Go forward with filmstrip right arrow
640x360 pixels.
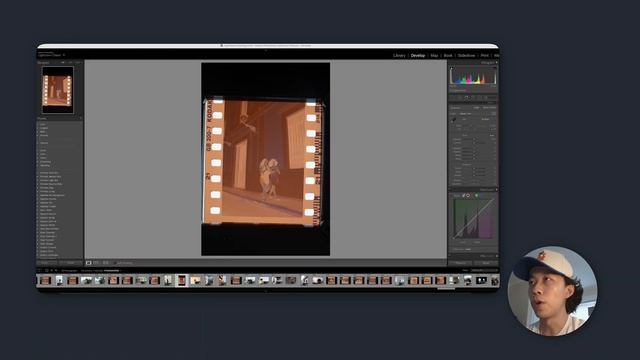click(x=56, y=270)
